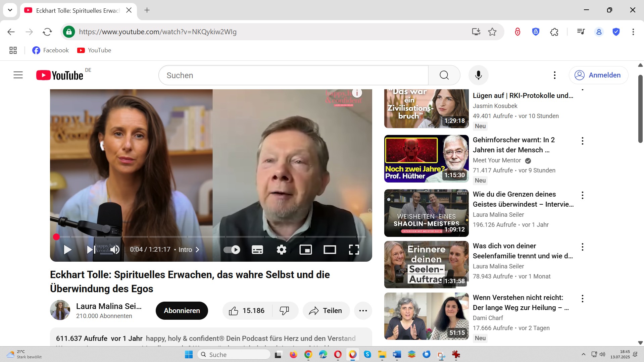Toggle subtitles on the video player
The width and height of the screenshot is (644, 362).
(257, 250)
